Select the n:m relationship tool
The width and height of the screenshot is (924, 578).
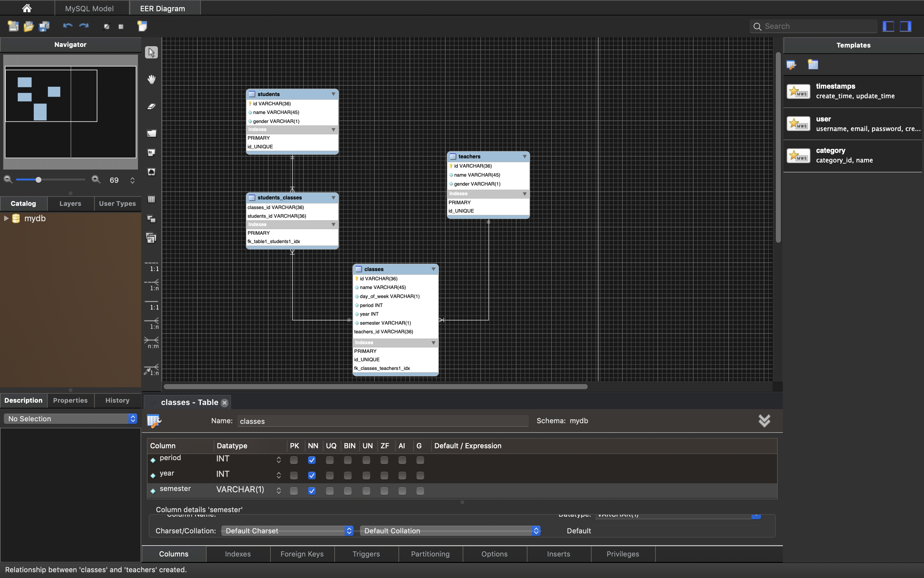coord(151,343)
